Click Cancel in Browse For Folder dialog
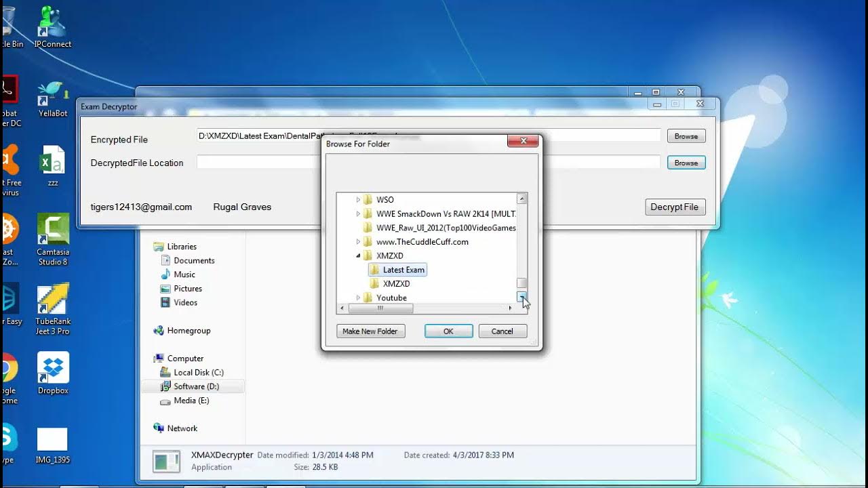The height and width of the screenshot is (488, 868). tap(502, 331)
